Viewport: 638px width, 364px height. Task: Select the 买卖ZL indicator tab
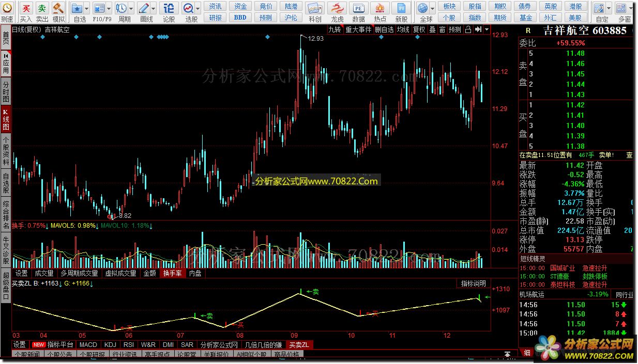tap(299, 345)
